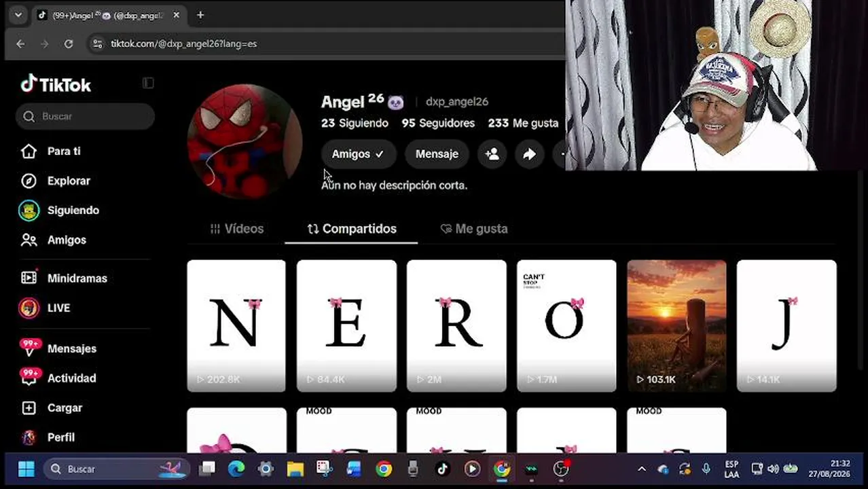This screenshot has width=868, height=489.
Task: Open Mensajes inbox
Action: click(72, 348)
